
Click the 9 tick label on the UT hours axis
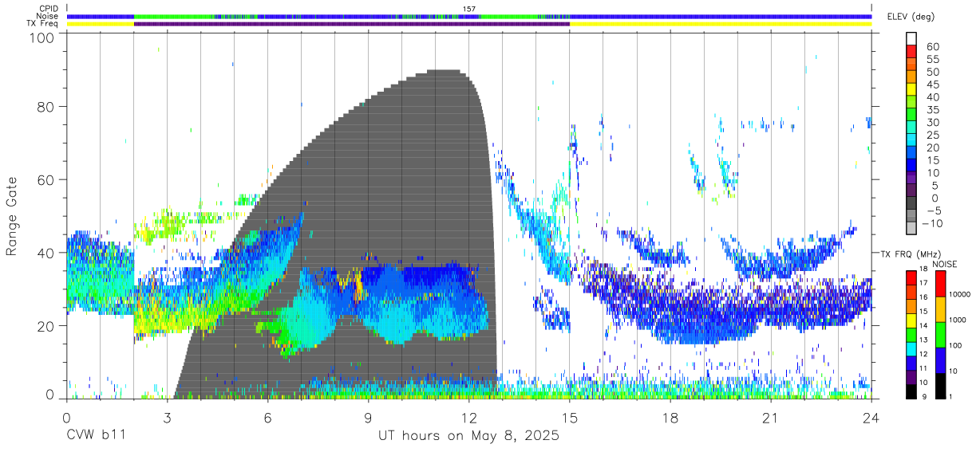(x=368, y=418)
